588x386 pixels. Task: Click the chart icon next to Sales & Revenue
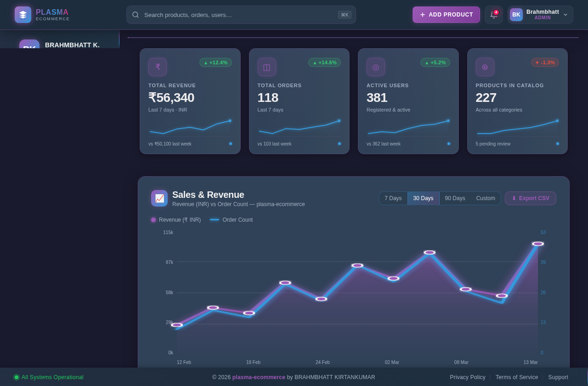pos(159,198)
